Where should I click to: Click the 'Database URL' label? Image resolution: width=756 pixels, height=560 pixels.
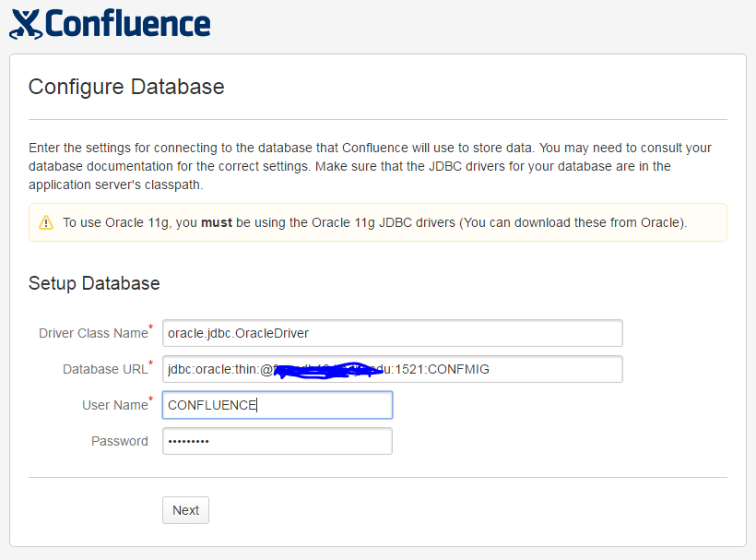[104, 369]
